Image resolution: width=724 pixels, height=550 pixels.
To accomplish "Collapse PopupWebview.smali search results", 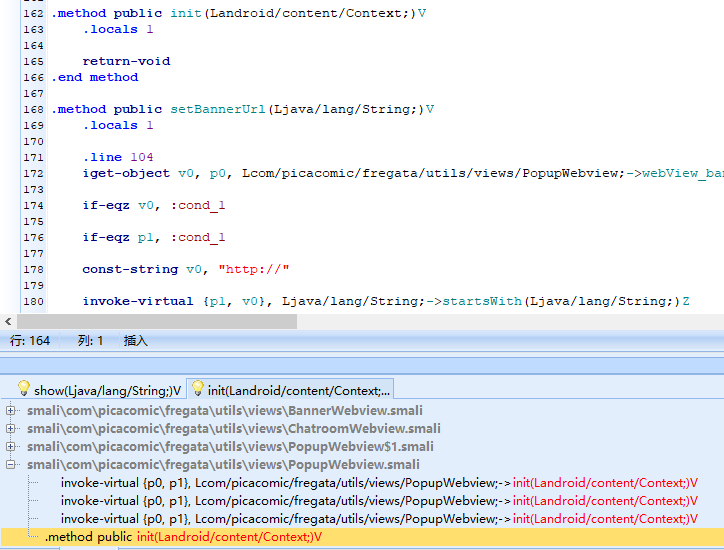I will click(x=11, y=465).
